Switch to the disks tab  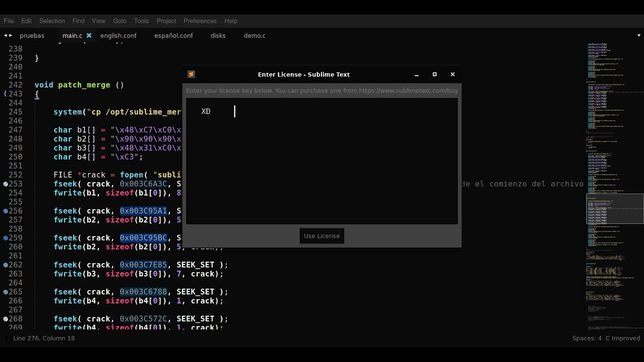218,36
